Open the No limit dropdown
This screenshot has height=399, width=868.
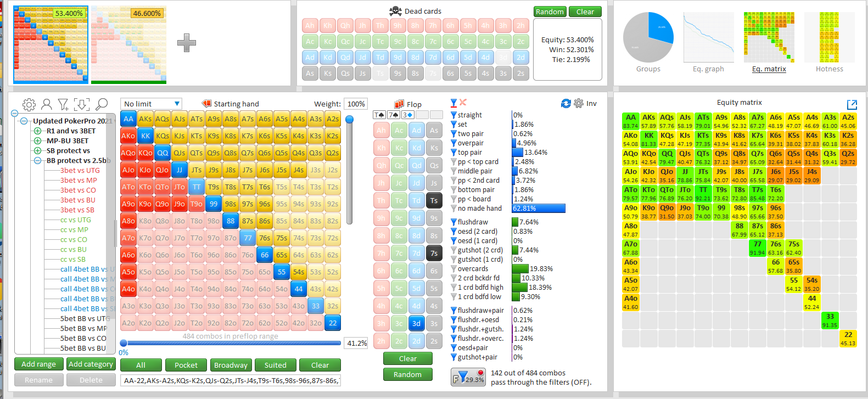point(152,104)
